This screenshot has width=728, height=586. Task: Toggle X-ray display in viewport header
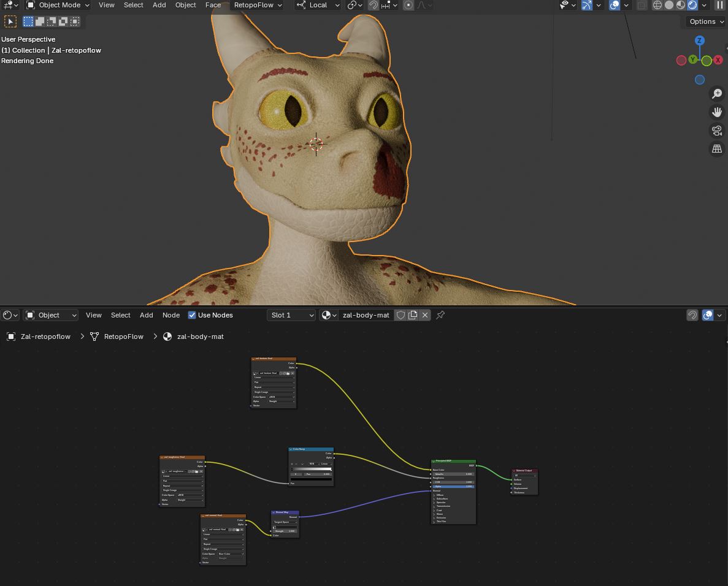click(x=642, y=5)
